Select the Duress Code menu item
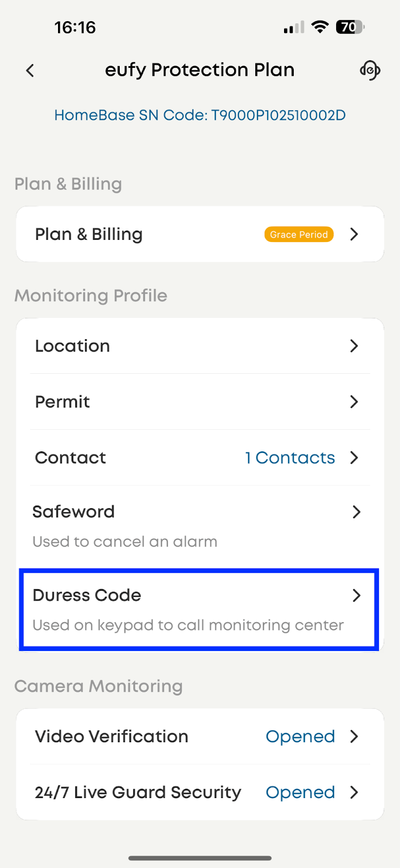Screen dimensions: 400x868 (x=87, y=596)
